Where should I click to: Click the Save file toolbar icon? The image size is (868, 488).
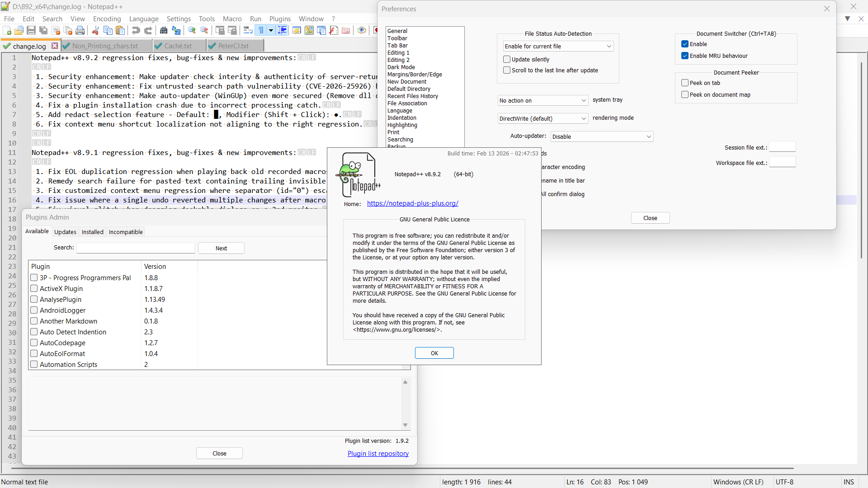31,31
